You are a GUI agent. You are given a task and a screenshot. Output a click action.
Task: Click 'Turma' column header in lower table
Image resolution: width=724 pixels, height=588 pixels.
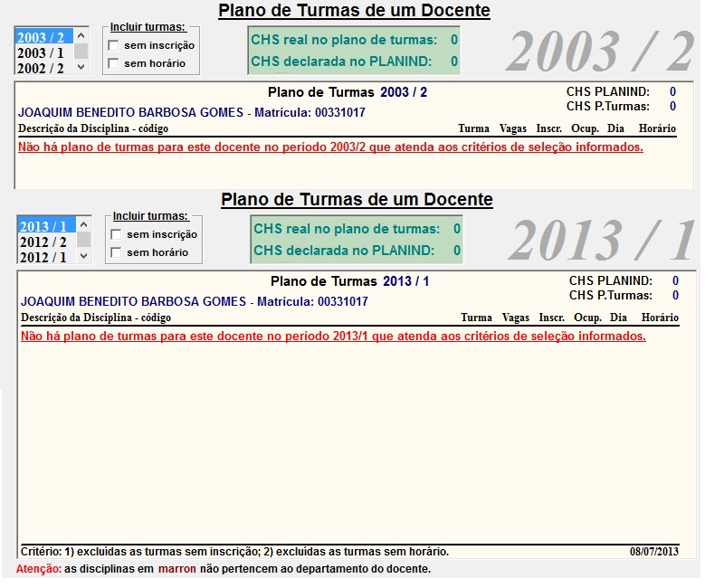click(x=476, y=318)
